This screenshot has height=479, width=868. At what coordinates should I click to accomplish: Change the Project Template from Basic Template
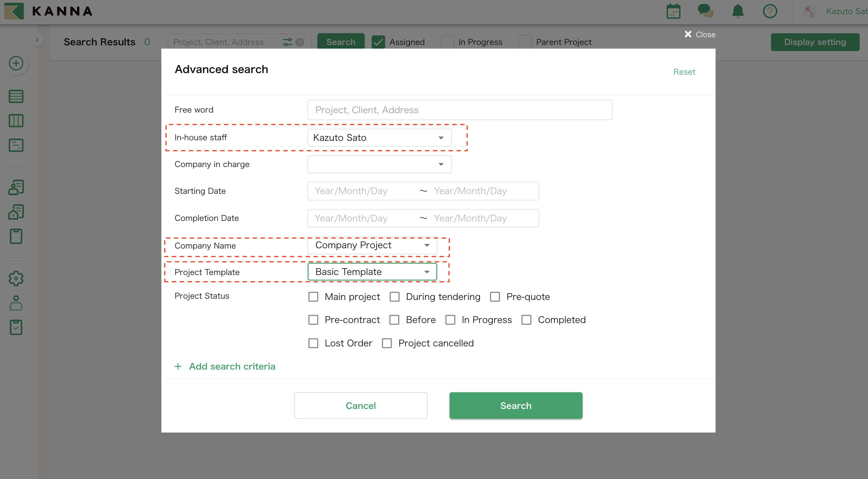point(372,272)
